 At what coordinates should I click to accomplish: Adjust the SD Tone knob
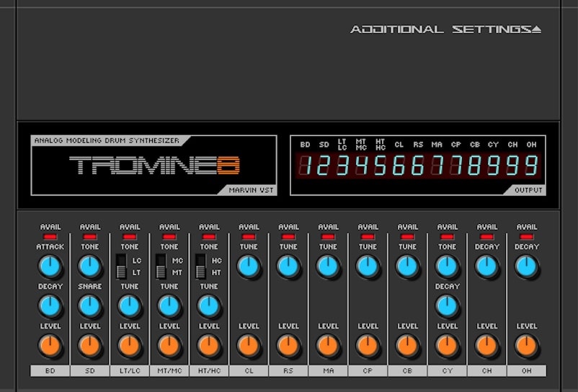point(90,267)
